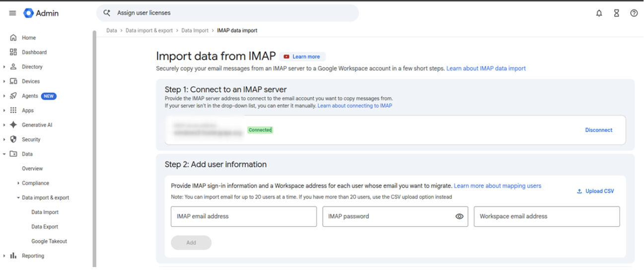
Task: Click the Directory person icon
Action: coord(13,67)
